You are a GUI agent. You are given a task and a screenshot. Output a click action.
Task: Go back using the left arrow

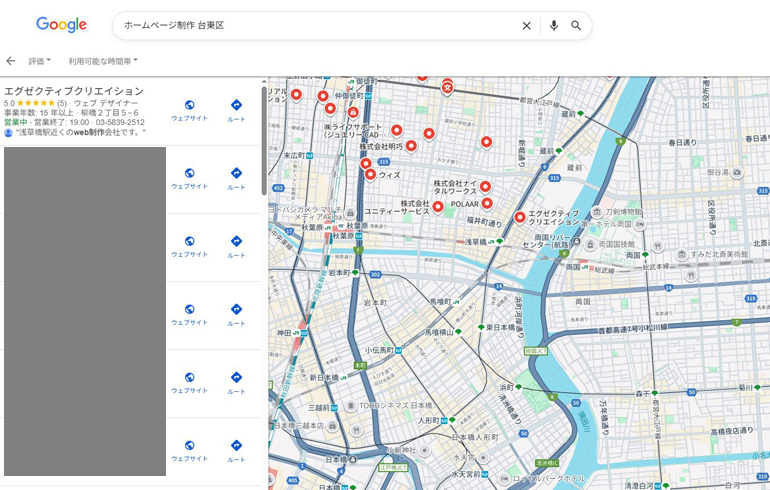(x=11, y=61)
